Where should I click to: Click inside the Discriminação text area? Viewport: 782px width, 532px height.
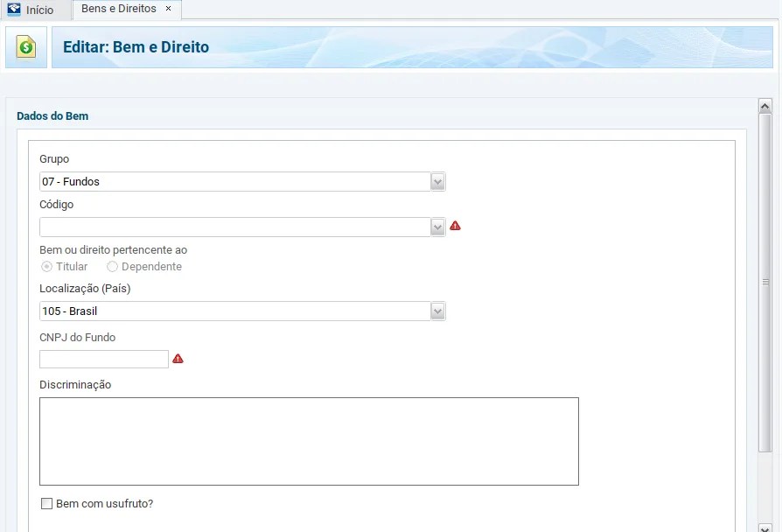click(309, 441)
